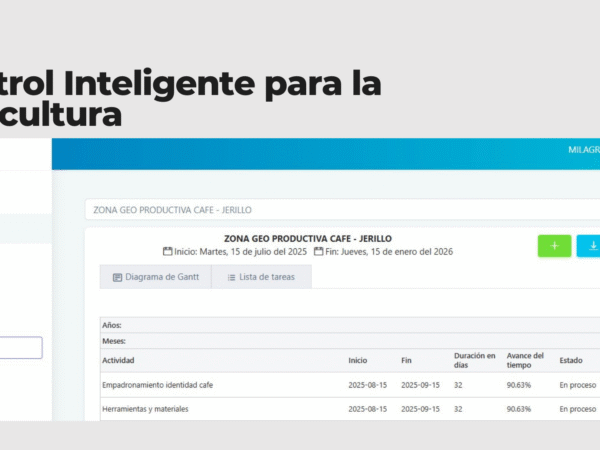This screenshot has height=450, width=600.
Task: Click the Inicio calendar icon
Action: (168, 252)
